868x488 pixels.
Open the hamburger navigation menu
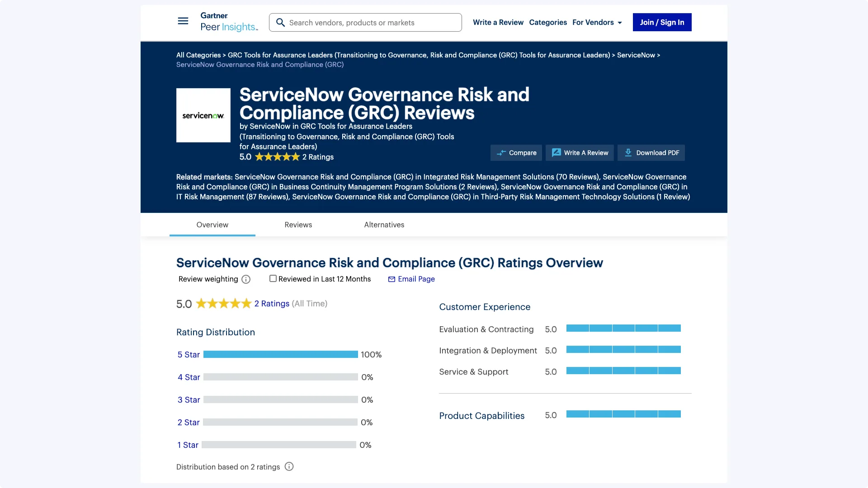point(183,21)
